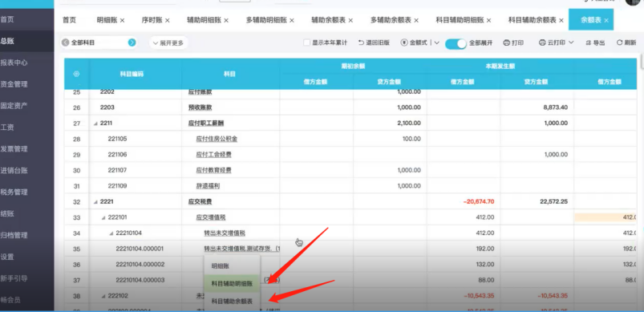Open the 应付工会经费 subject link

(213, 155)
